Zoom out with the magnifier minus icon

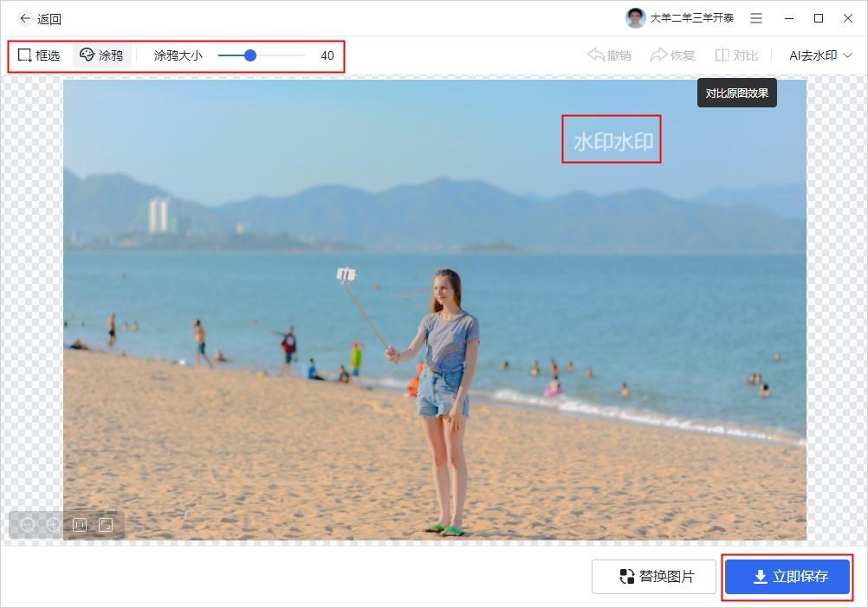[27, 525]
